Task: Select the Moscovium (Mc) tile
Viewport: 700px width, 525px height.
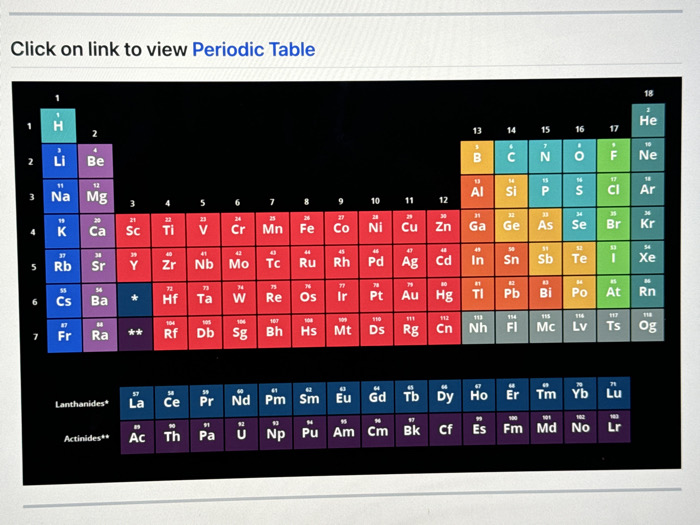Action: [546, 326]
